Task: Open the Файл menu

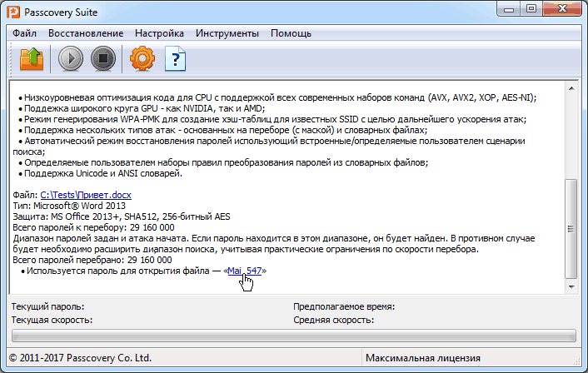Action: click(24, 33)
